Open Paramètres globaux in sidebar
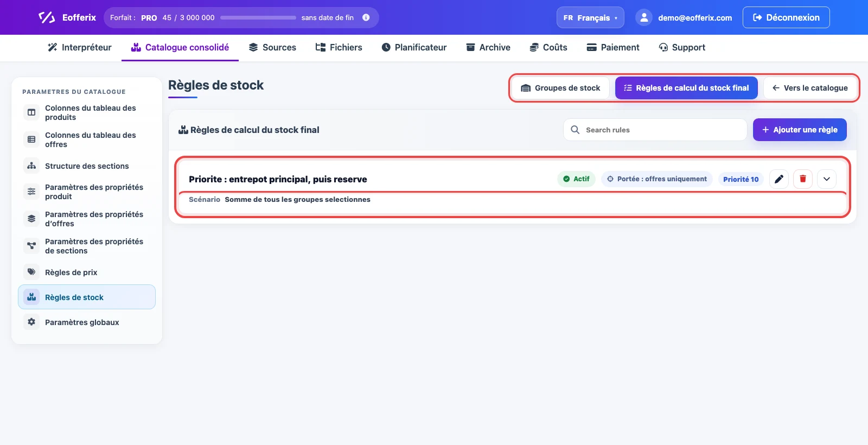The width and height of the screenshot is (868, 445). coord(87,322)
